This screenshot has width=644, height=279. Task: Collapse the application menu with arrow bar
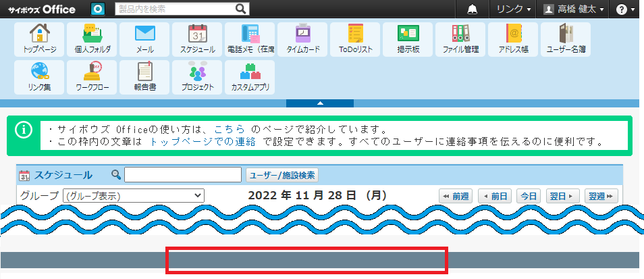point(320,103)
